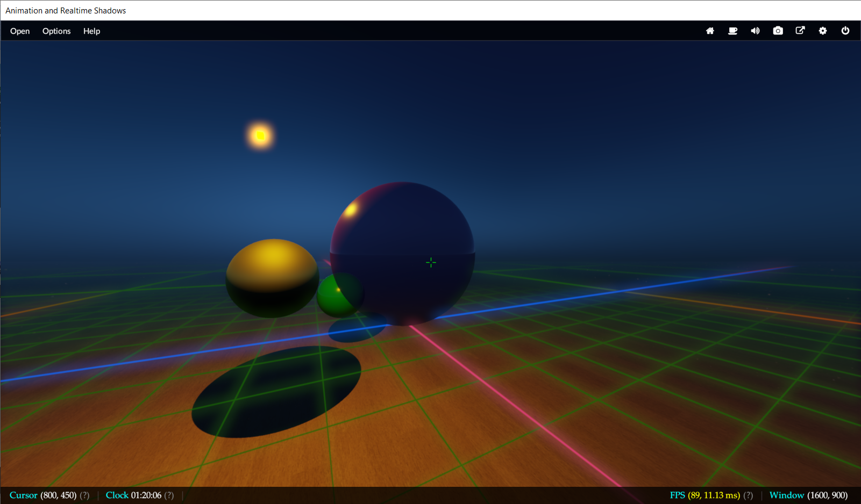This screenshot has height=504, width=861.
Task: Click the power icon to quit
Action: pyautogui.click(x=845, y=31)
